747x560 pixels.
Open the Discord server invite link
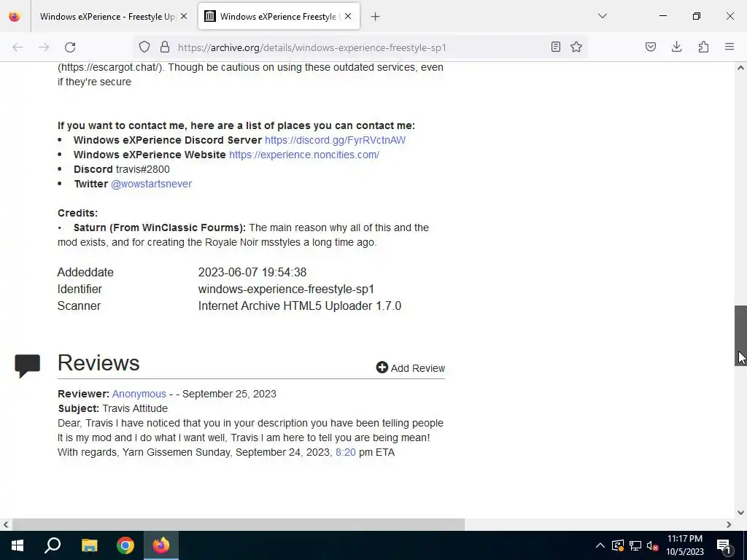(x=335, y=140)
